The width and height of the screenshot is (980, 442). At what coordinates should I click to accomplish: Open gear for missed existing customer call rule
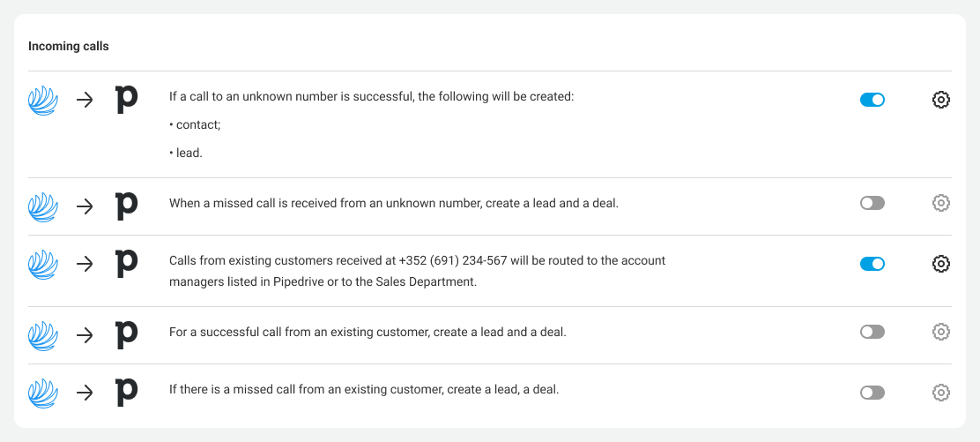940,393
